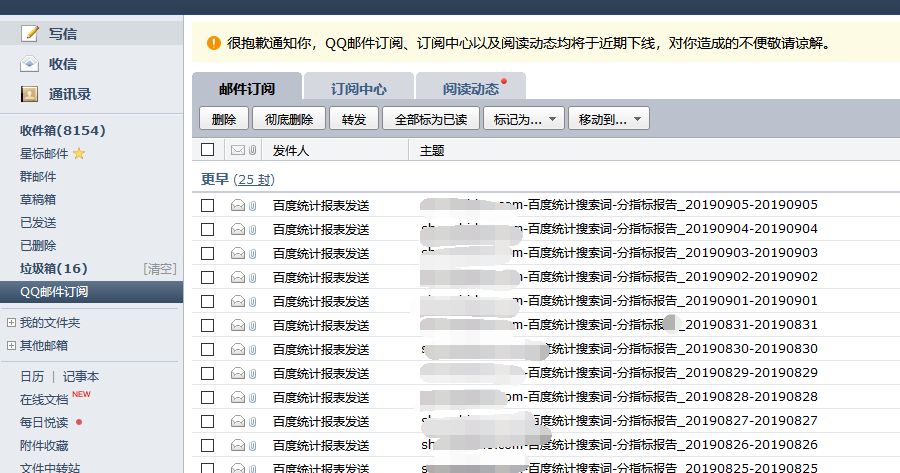Open the 记事本 link
900x473 pixels.
tap(81, 377)
